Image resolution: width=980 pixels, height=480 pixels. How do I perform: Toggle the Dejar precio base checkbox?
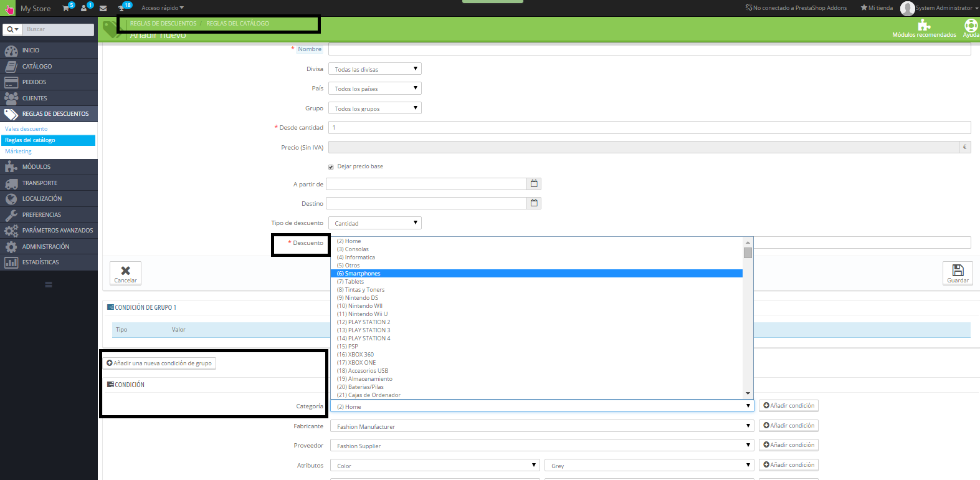coord(331,167)
